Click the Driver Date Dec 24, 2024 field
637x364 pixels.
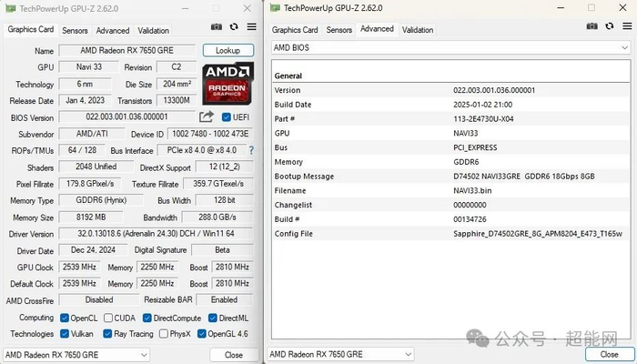[93, 250]
